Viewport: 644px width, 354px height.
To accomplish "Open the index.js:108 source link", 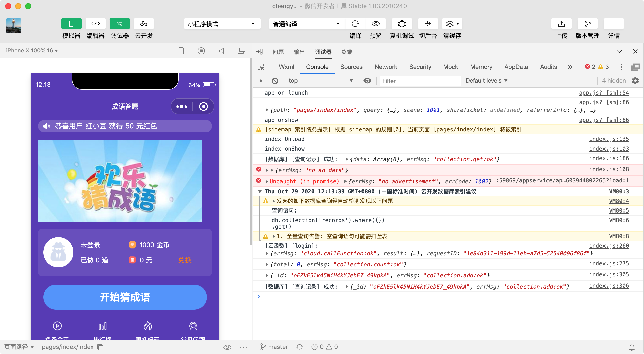I will click(x=609, y=169).
